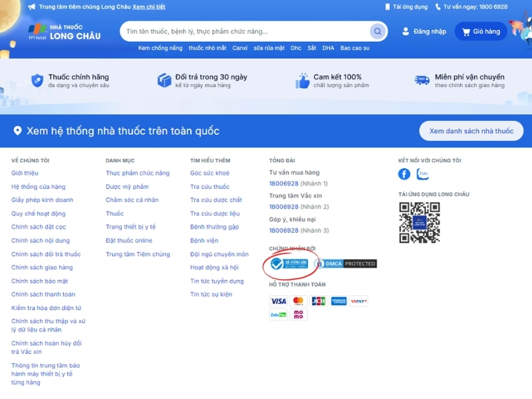The height and width of the screenshot is (399, 532).
Task: Click the American Express payment icon
Action: [338, 301]
